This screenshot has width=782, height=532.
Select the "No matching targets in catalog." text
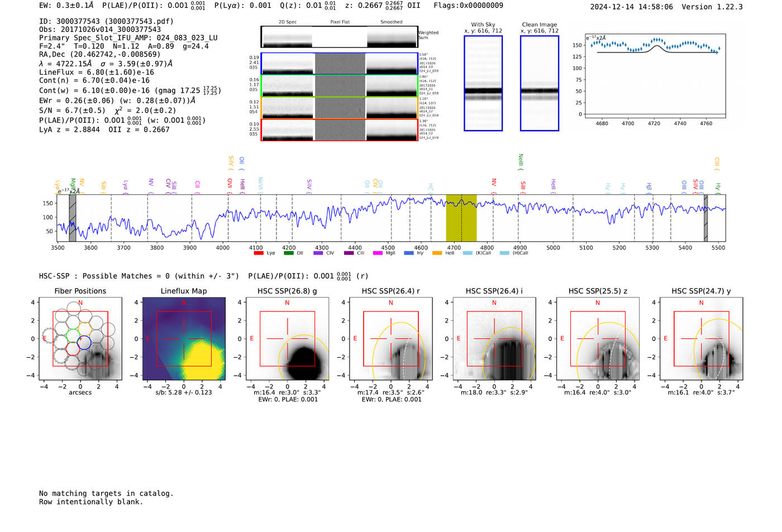[x=106, y=493]
